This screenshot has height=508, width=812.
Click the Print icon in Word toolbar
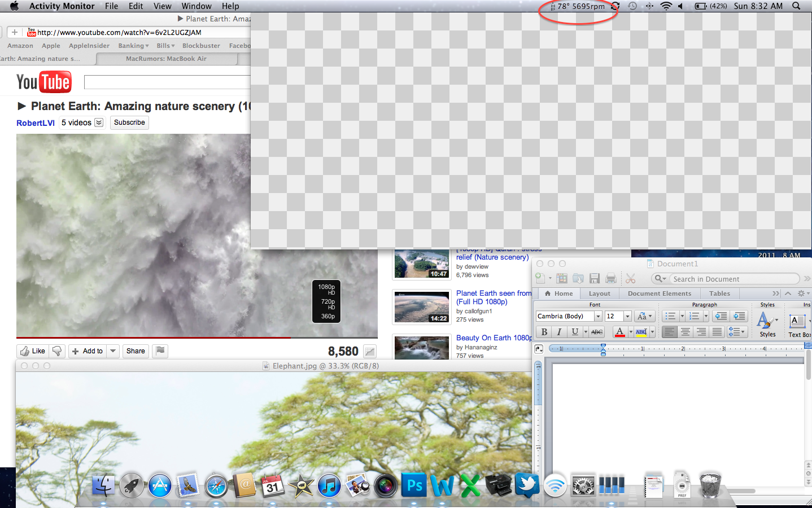click(x=610, y=278)
